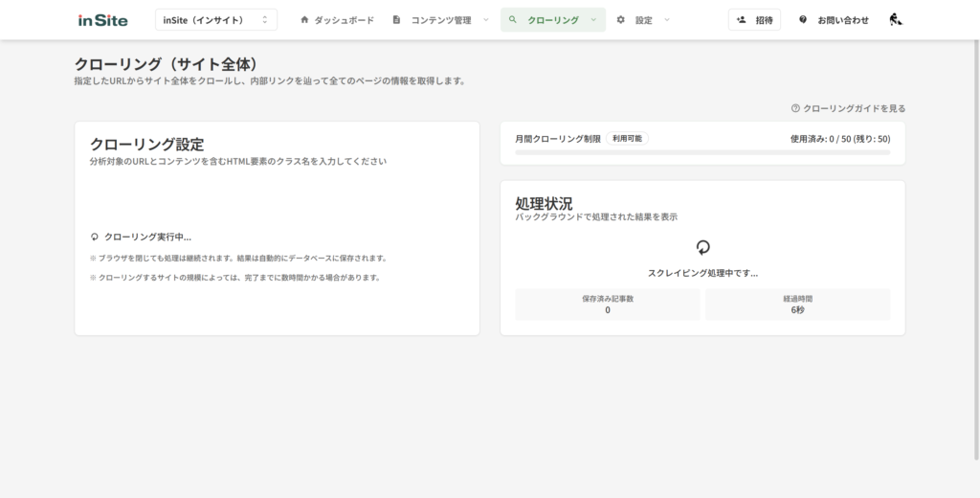Click the document icon beside コンテンツ管理
The image size is (980, 498).
[396, 20]
